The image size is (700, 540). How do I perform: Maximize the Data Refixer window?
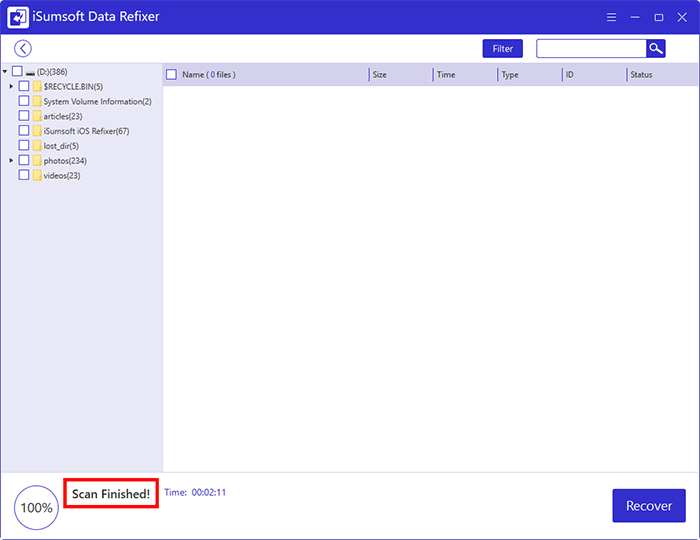658,17
